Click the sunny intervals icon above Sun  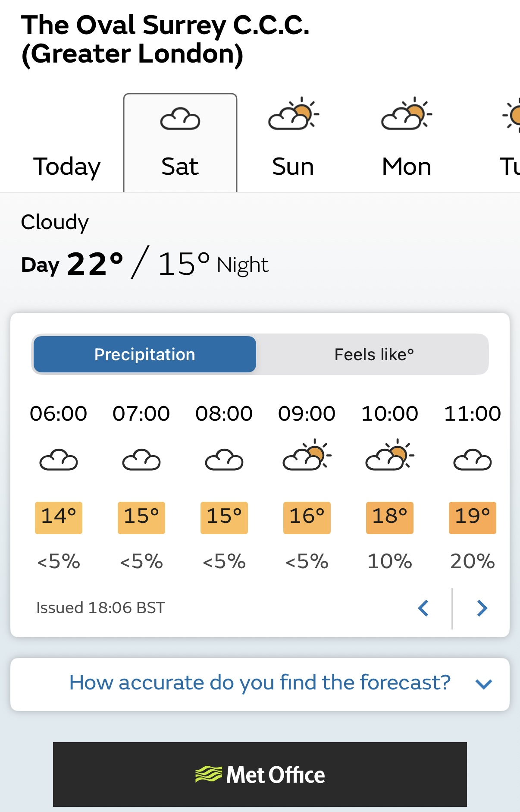coord(293,114)
